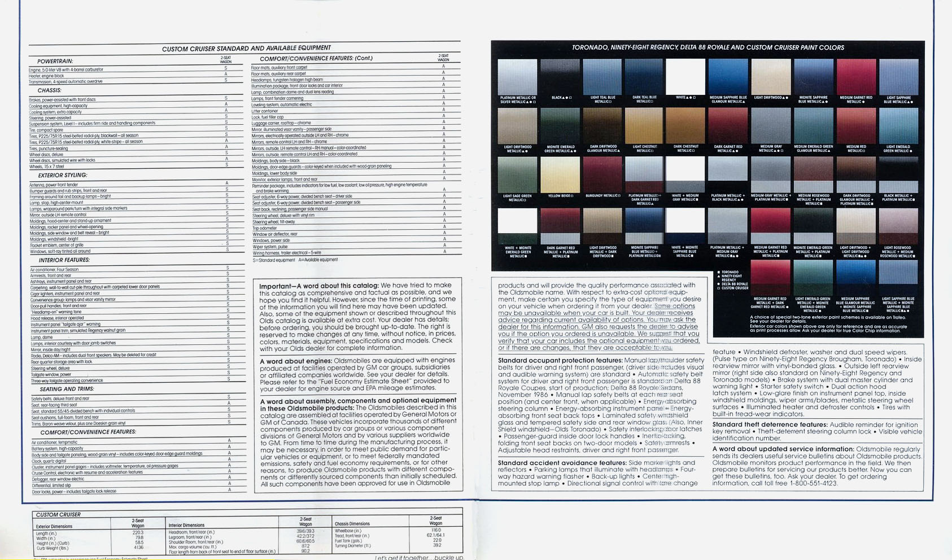Click Light Emerald Green + Midnite Emerald swatch

point(813,278)
